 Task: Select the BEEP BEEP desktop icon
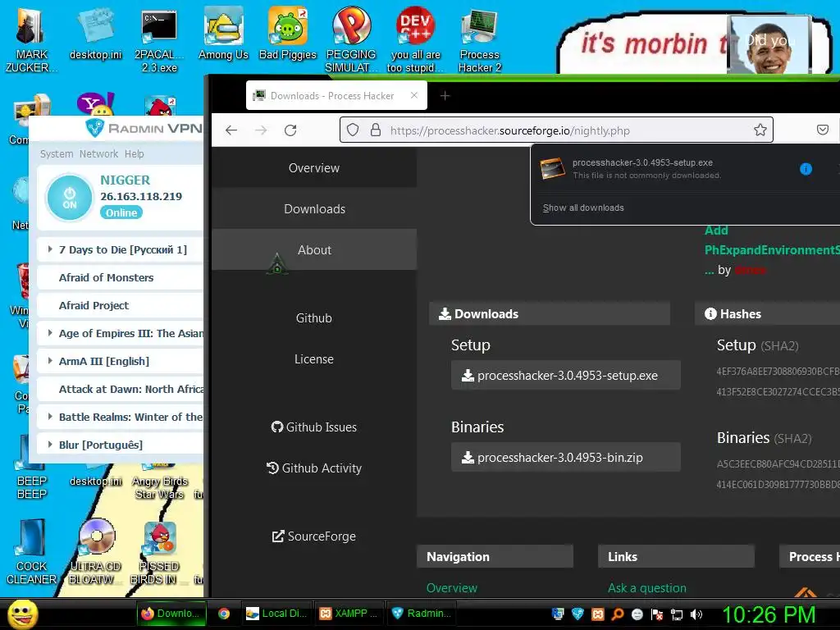click(x=31, y=468)
